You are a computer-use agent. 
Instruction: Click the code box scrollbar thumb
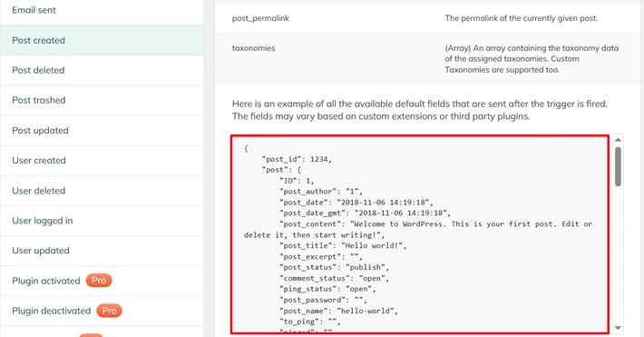(x=618, y=166)
